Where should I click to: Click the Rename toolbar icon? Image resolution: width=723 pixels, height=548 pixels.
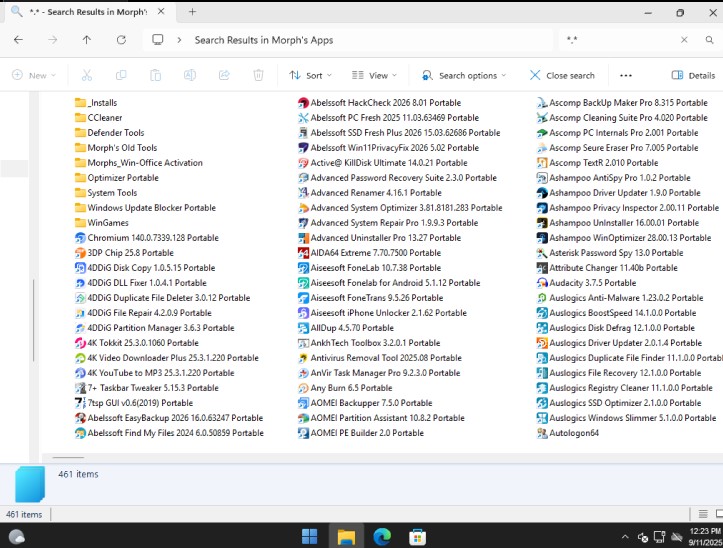click(190, 75)
